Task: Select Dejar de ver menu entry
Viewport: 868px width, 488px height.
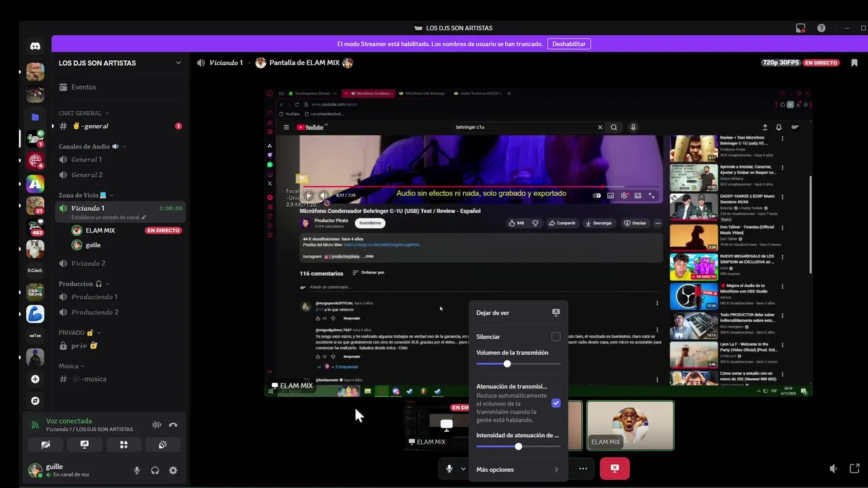Action: pos(518,312)
